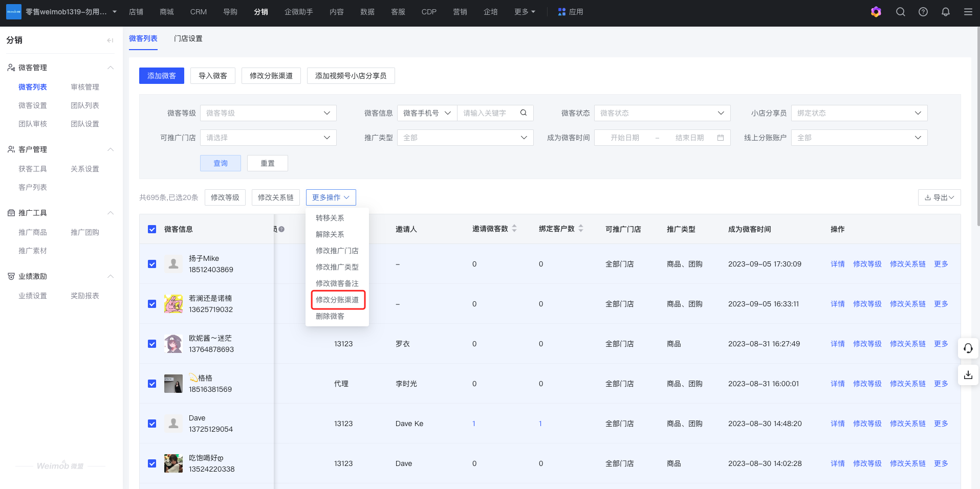Switch to the 门店设置 tab
This screenshot has height=489, width=980.
click(x=188, y=38)
